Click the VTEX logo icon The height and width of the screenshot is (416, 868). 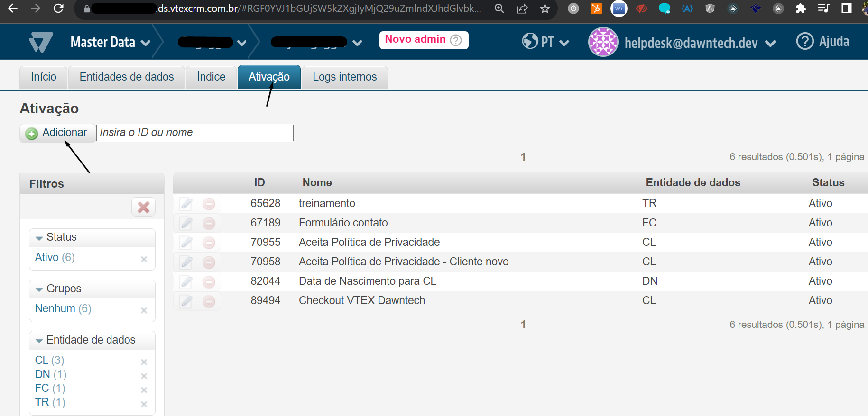(41, 42)
